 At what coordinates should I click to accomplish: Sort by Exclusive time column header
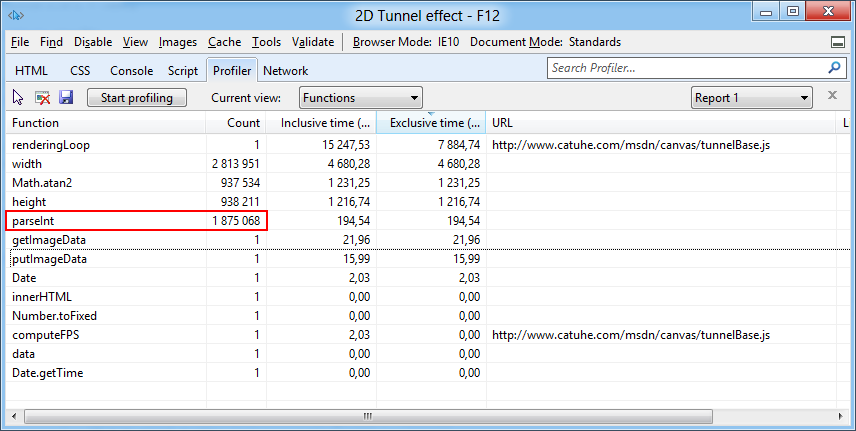[431, 123]
